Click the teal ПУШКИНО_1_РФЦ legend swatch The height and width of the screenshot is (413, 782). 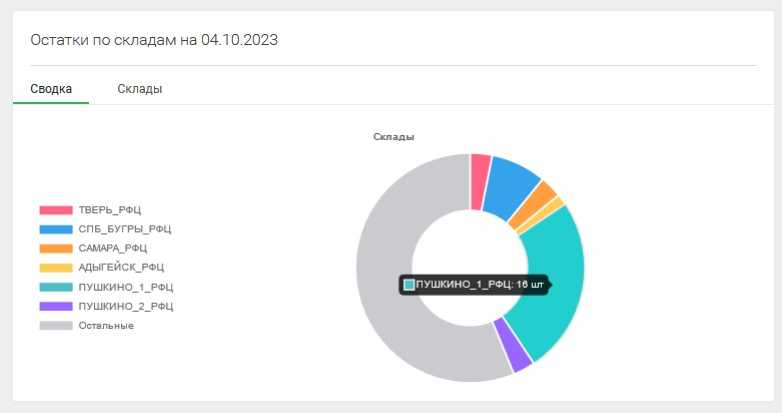click(56, 287)
